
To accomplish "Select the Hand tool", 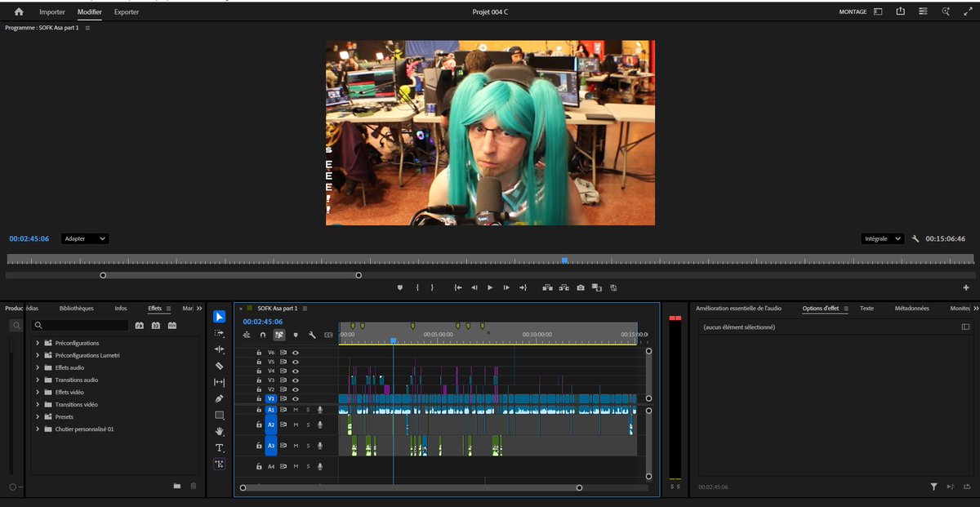I will click(220, 431).
